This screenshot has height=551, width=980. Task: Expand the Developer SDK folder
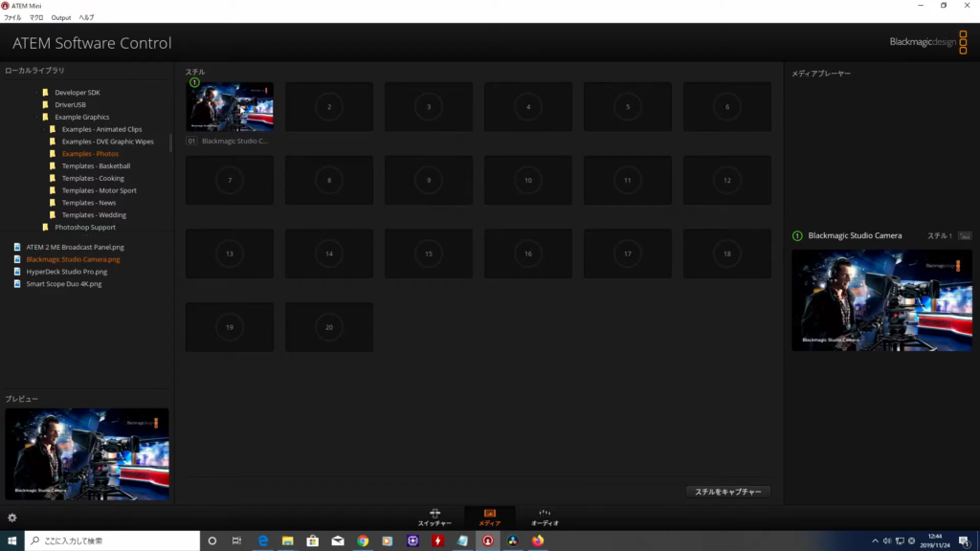click(x=38, y=93)
